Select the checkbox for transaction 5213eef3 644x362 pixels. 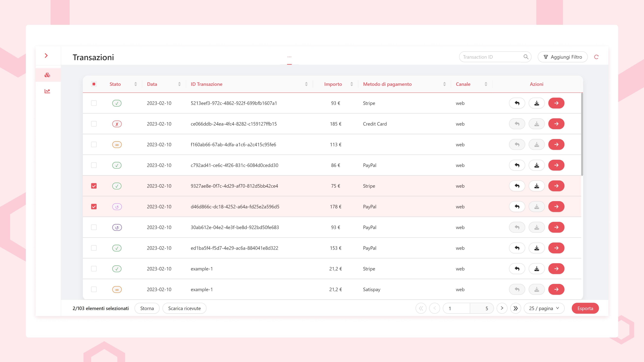[94, 103]
